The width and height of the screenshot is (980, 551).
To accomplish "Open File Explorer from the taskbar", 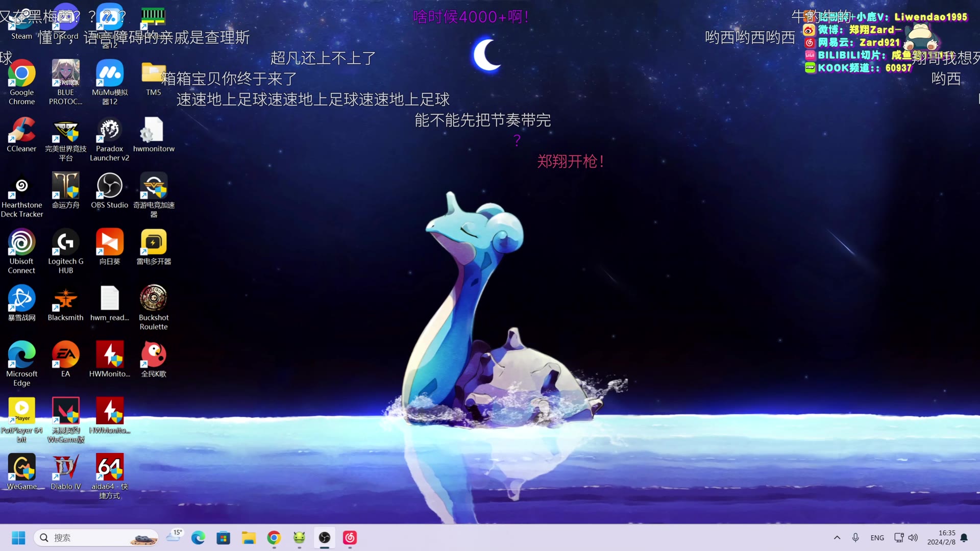I will pos(249,538).
